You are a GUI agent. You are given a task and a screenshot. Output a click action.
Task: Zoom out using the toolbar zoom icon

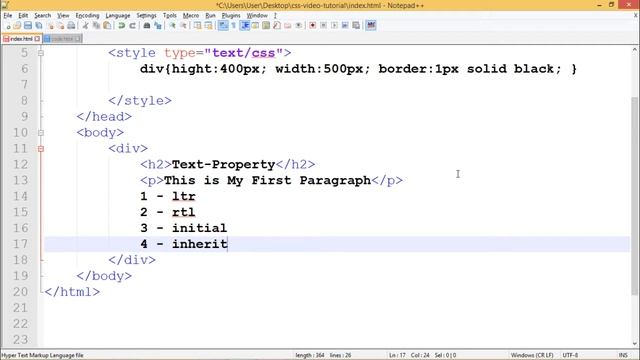click(x=183, y=25)
